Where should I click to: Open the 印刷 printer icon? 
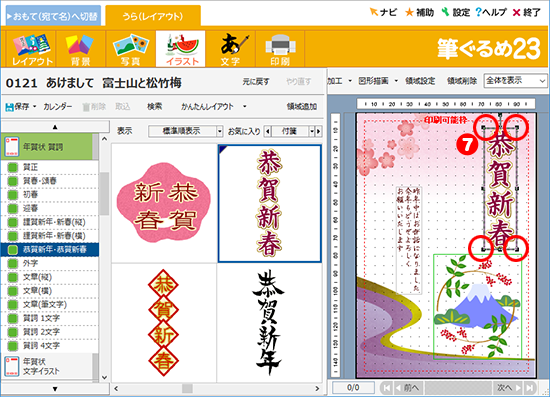(280, 49)
